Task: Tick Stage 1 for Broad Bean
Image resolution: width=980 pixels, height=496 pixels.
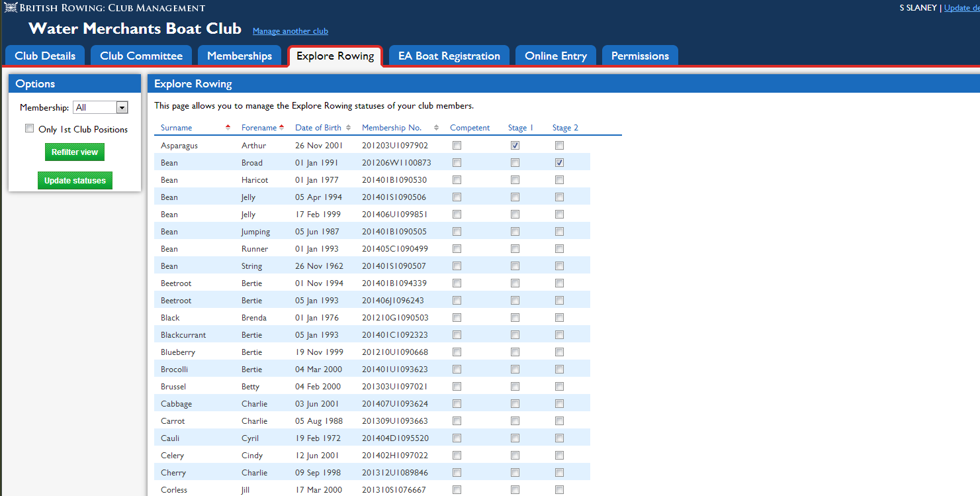Action: (x=515, y=162)
